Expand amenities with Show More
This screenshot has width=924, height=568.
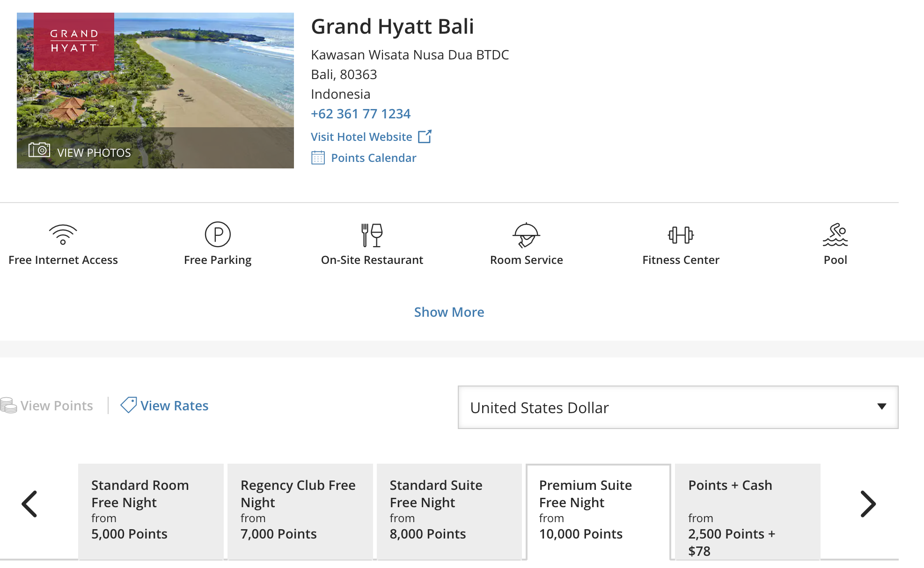[x=449, y=312]
